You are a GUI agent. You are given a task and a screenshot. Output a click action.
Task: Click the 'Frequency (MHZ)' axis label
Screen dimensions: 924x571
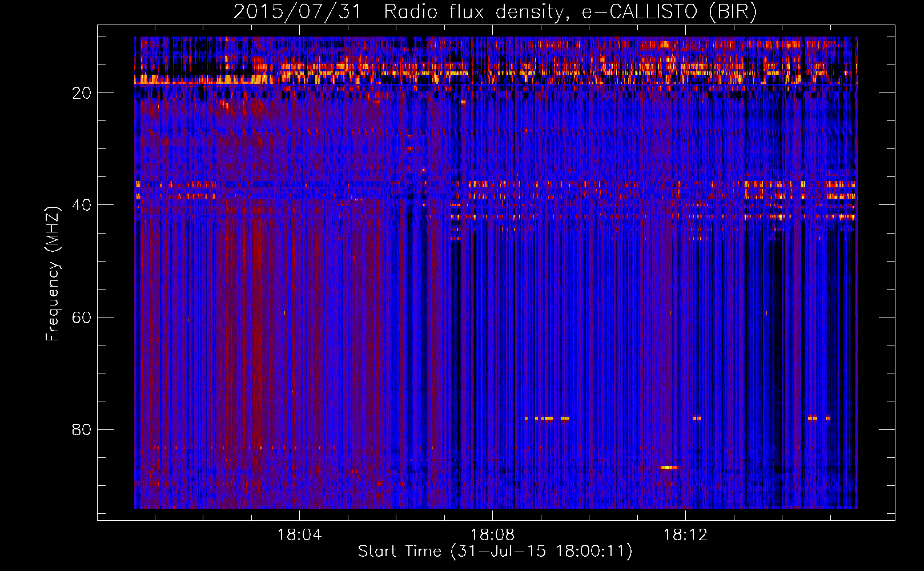(x=53, y=274)
